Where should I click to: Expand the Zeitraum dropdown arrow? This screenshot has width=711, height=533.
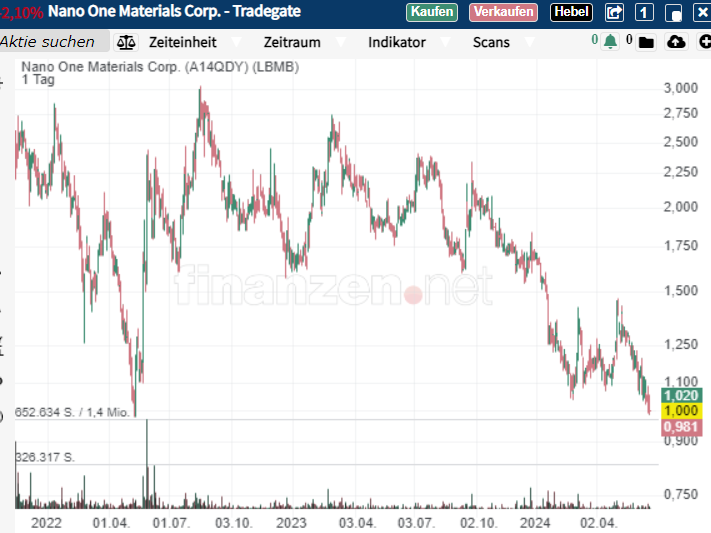[341, 42]
